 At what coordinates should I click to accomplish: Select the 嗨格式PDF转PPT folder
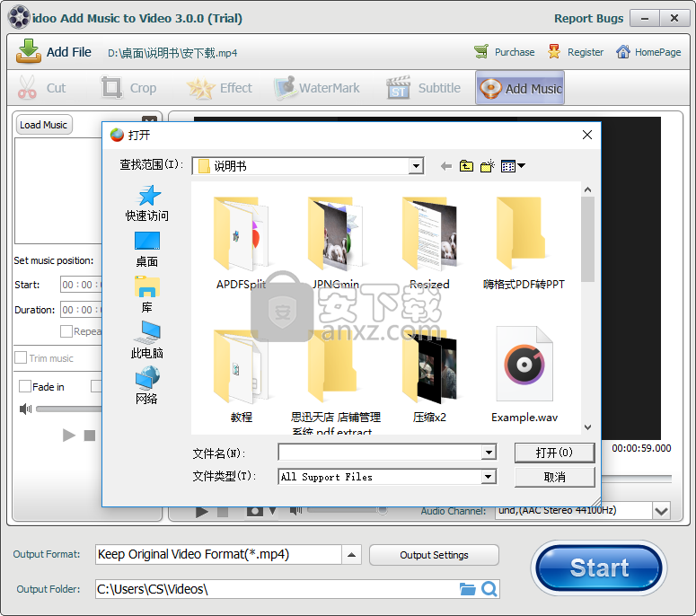524,242
